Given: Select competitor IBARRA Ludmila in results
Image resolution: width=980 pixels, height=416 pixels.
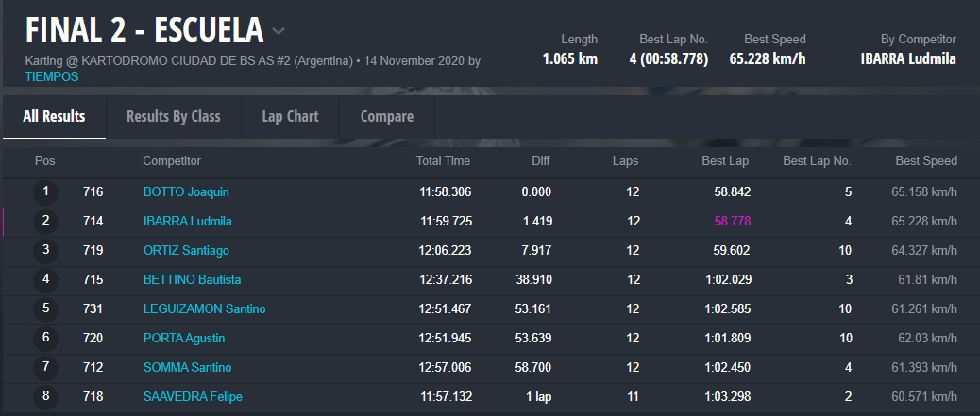Looking at the screenshot, I should pyautogui.click(x=187, y=222).
